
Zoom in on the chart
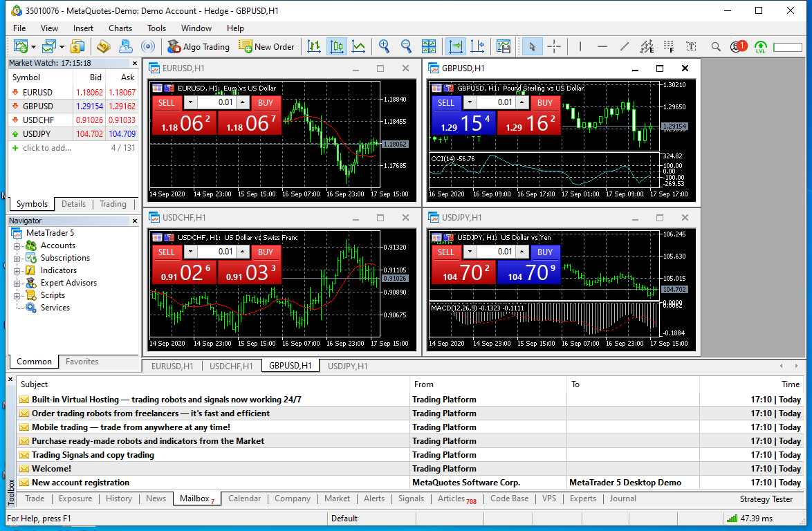(384, 46)
